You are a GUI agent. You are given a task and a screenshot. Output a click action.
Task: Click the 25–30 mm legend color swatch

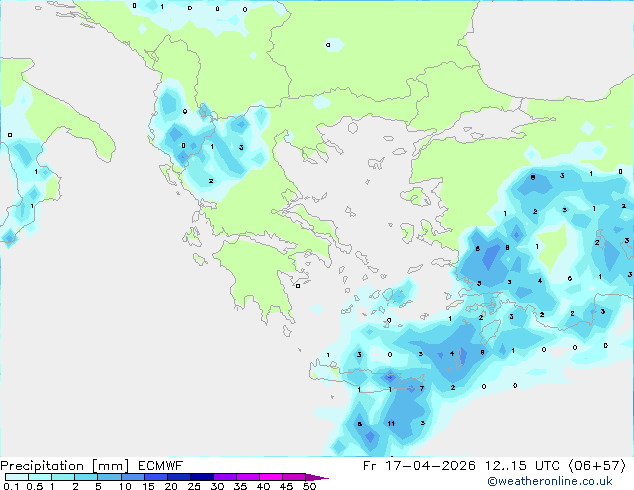click(201, 477)
